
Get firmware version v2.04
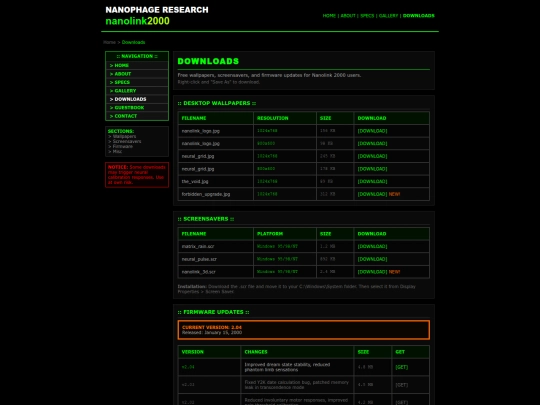[x=402, y=367]
